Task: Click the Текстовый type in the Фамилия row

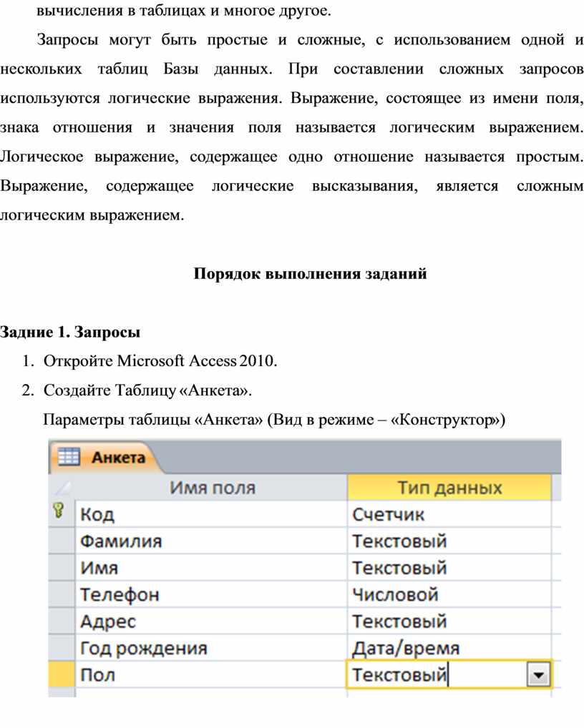Action: [449, 541]
